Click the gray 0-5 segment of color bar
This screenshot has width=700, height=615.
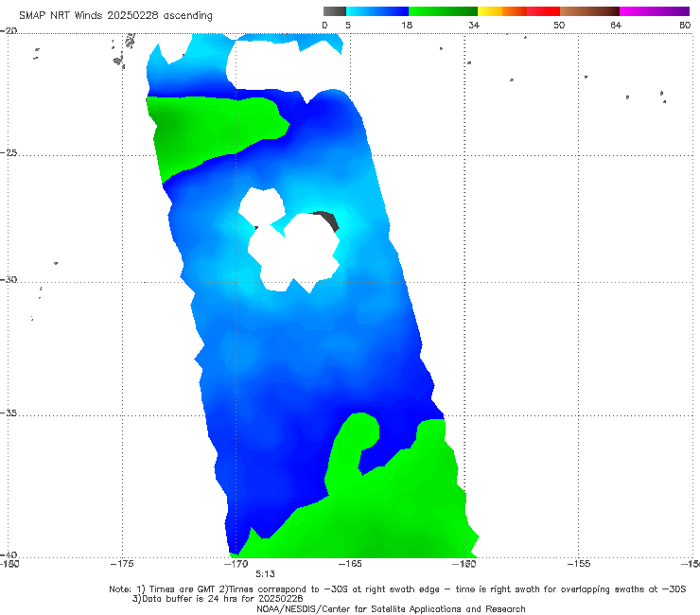335,11
